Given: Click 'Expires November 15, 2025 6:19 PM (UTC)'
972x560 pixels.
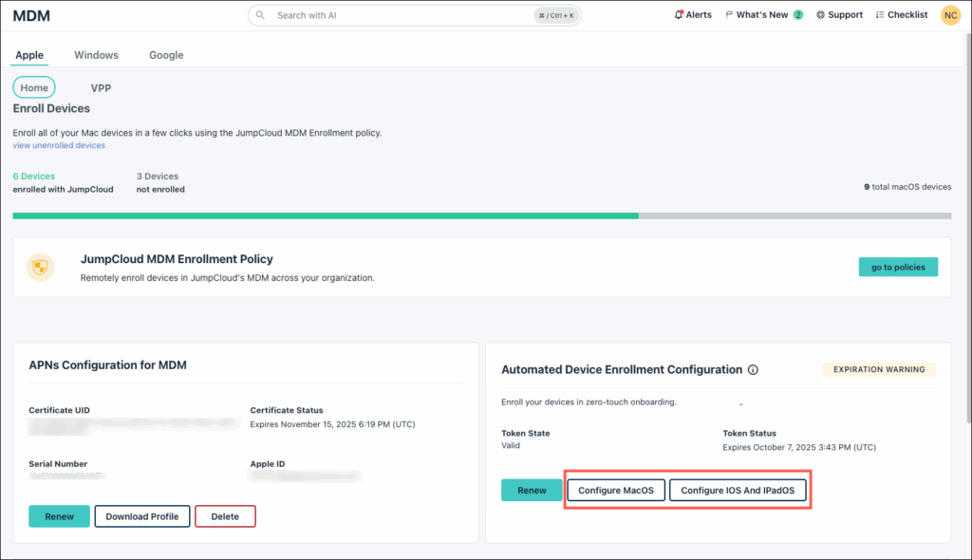Looking at the screenshot, I should (x=332, y=424).
